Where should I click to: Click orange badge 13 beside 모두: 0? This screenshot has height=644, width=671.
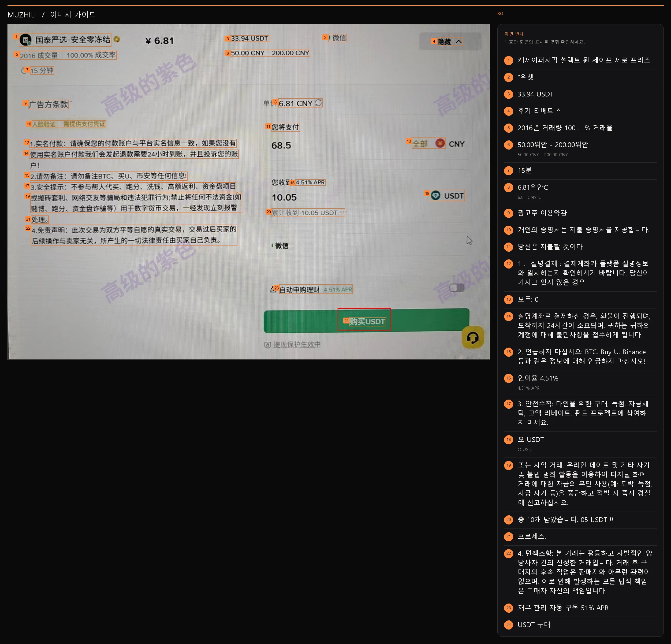508,300
